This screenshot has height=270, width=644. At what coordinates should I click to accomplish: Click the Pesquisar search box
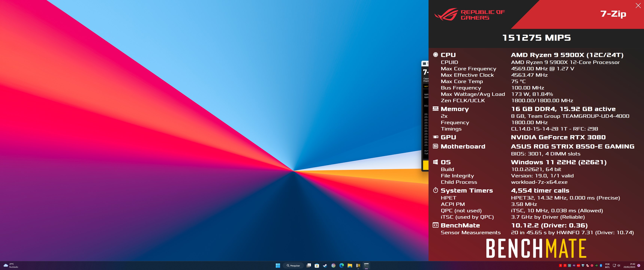coord(293,265)
